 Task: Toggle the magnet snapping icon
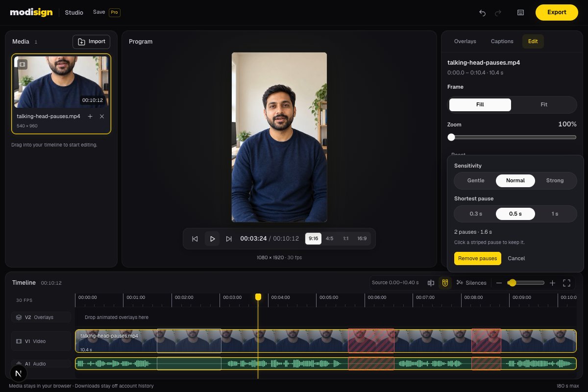click(445, 283)
